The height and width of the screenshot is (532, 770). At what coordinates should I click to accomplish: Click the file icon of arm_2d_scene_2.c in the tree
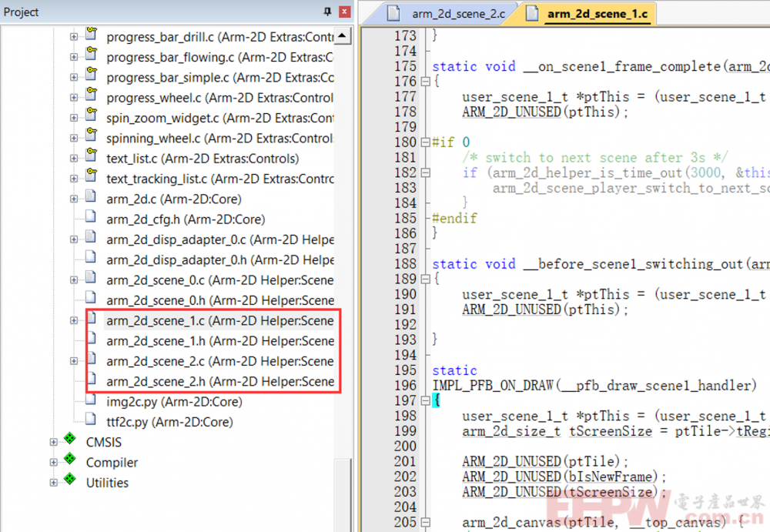92,359
